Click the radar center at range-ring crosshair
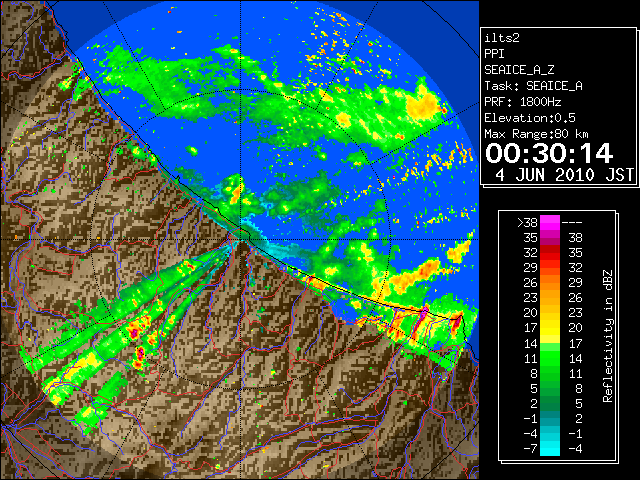Screen dimensions: 640x480 pyautogui.click(x=241, y=240)
